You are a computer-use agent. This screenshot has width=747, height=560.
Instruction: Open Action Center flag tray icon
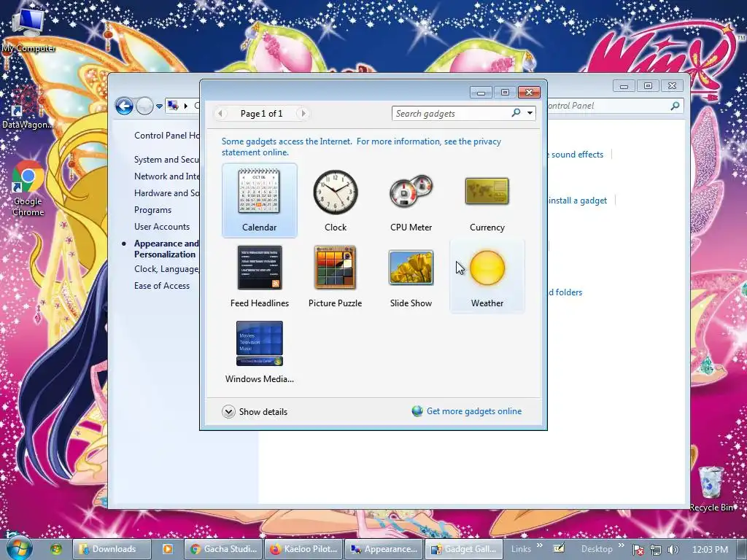pyautogui.click(x=638, y=550)
